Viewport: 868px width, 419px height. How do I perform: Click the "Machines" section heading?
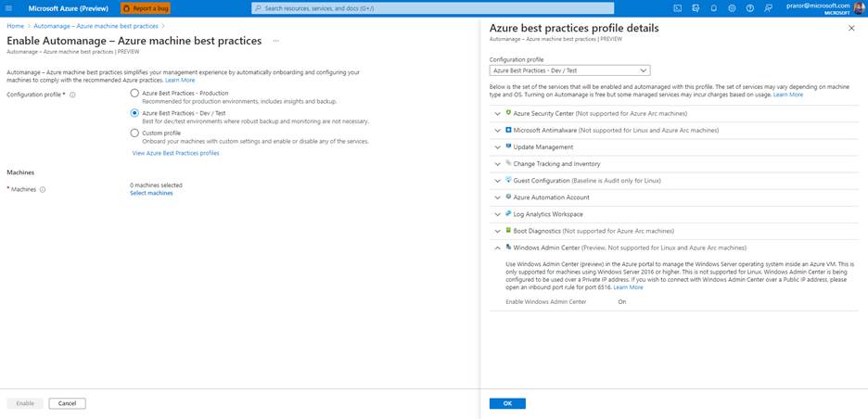coord(20,172)
